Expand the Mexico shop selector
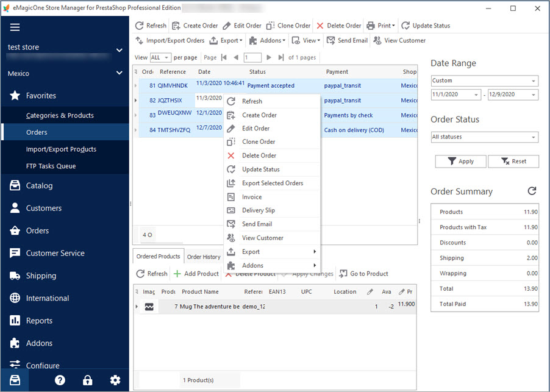This screenshot has height=392, width=550. (x=120, y=73)
